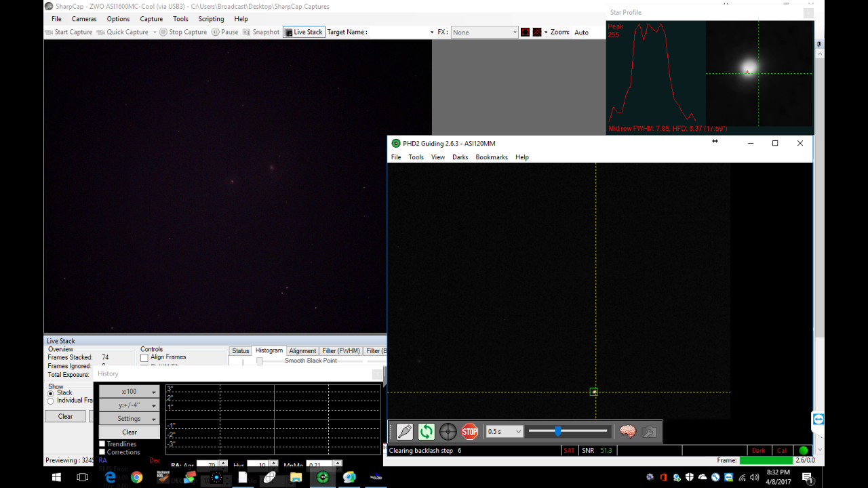Open PHD2 exposure time 0.5 s dropdown
The width and height of the screenshot is (868, 488).
(505, 431)
